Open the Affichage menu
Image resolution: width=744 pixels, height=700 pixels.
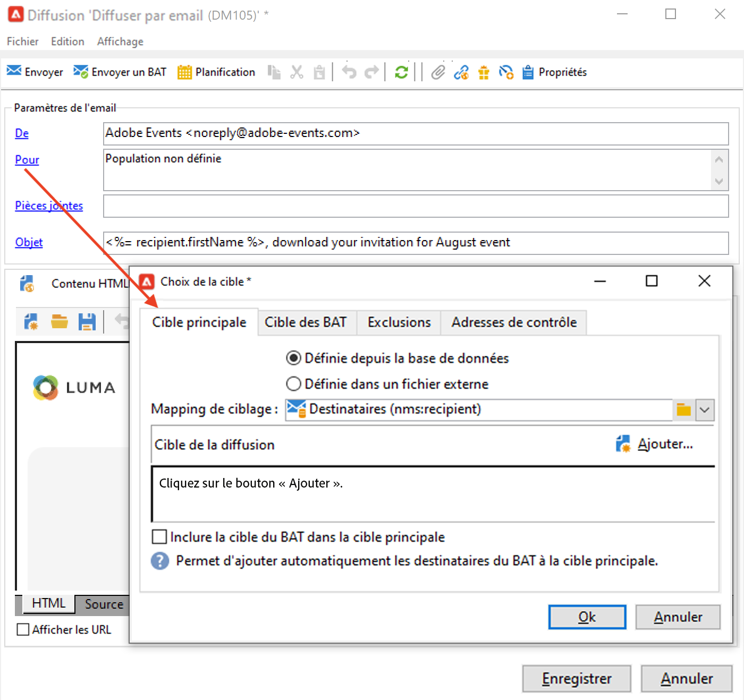click(120, 41)
